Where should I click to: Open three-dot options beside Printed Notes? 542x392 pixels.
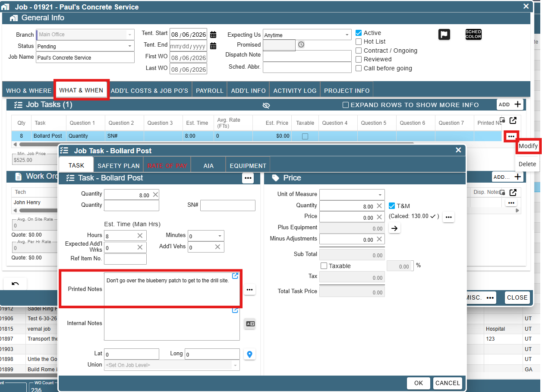[250, 289]
